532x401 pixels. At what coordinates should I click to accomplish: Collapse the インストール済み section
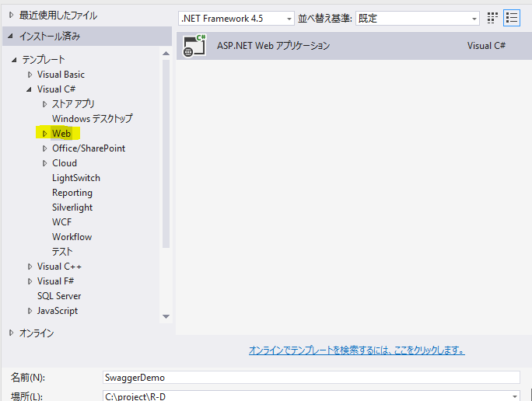(x=11, y=36)
